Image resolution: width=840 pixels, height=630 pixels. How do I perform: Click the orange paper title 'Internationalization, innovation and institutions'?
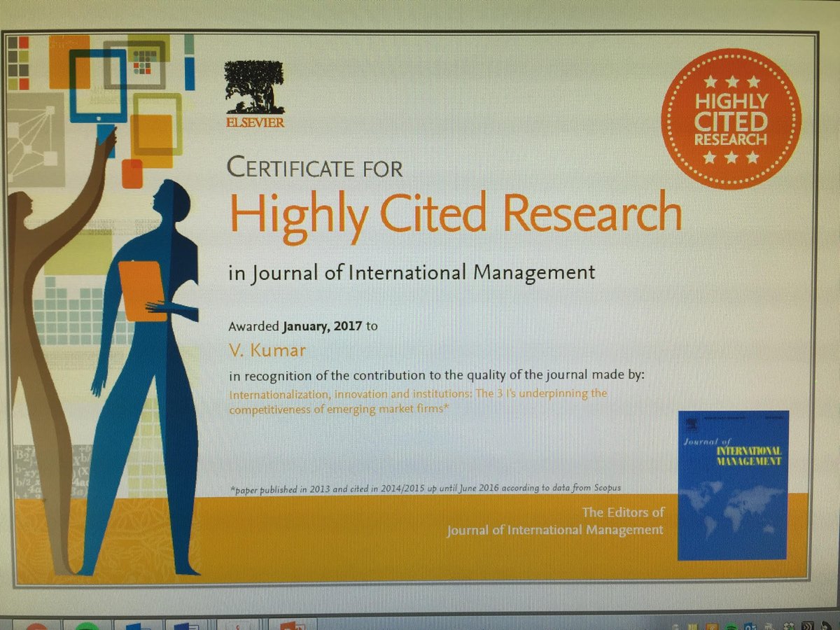418,402
